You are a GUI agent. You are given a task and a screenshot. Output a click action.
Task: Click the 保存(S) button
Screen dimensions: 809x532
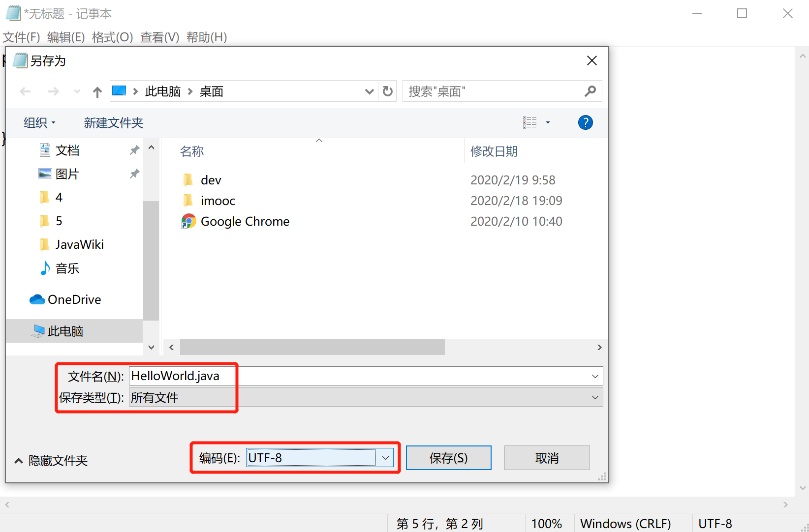pos(448,458)
